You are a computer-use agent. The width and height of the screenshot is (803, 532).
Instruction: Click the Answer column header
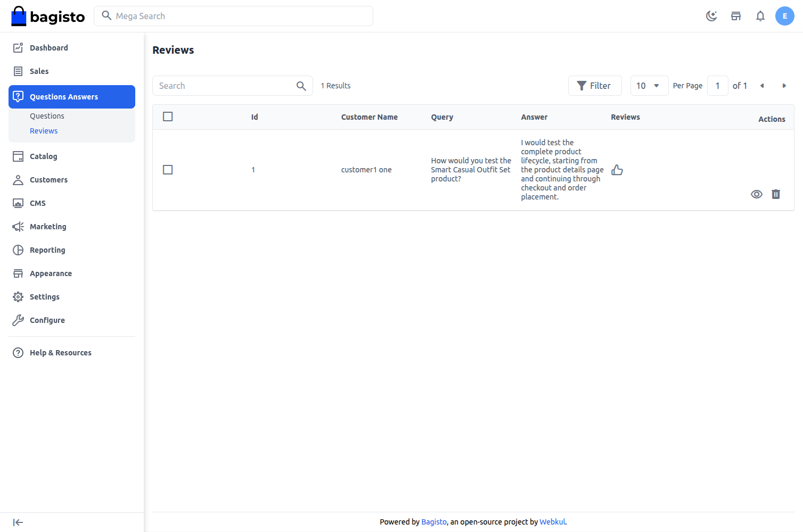click(534, 117)
